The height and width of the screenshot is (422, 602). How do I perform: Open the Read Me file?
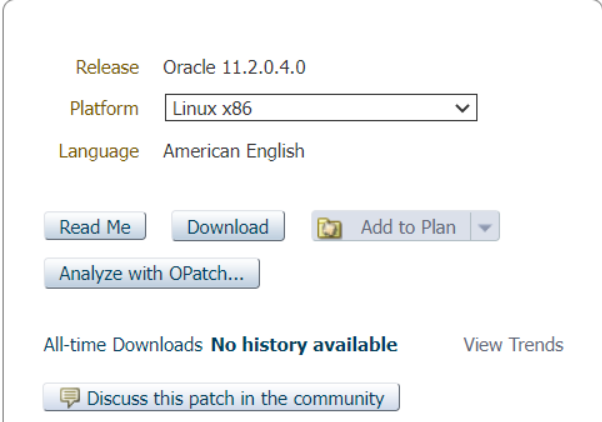95,228
